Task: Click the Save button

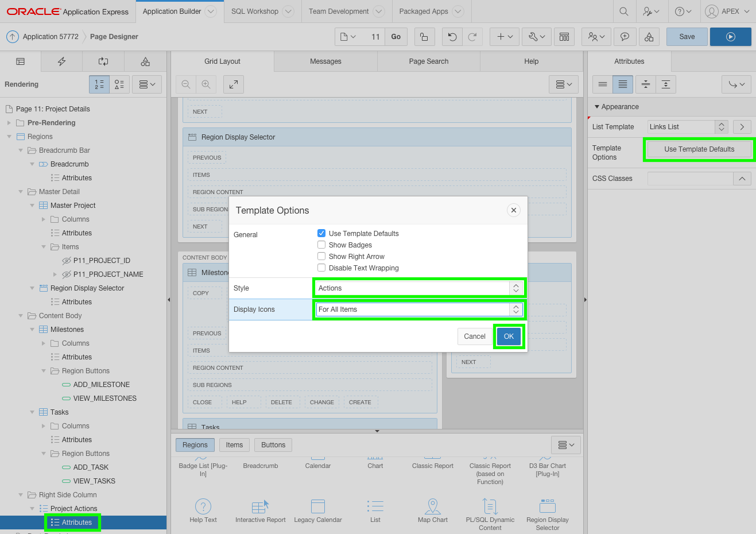Action: (x=687, y=37)
